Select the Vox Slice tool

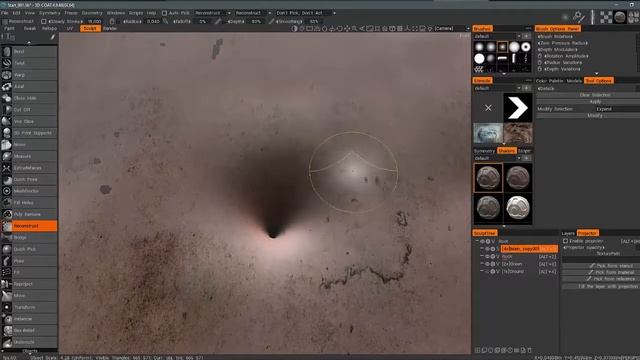click(x=29, y=122)
